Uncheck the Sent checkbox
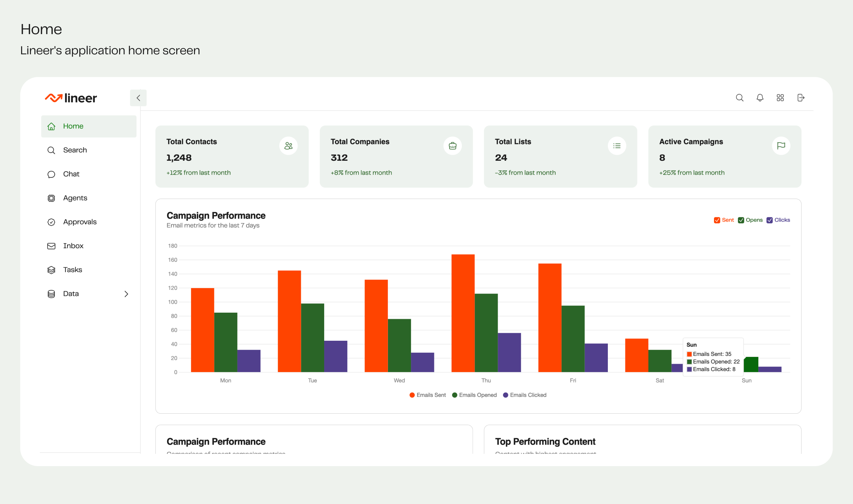The image size is (853, 504). 717,220
